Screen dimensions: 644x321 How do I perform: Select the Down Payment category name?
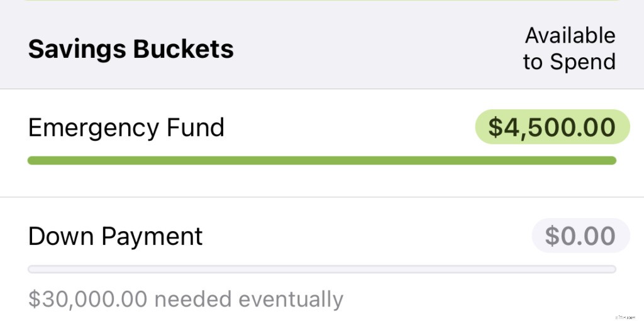pyautogui.click(x=116, y=236)
